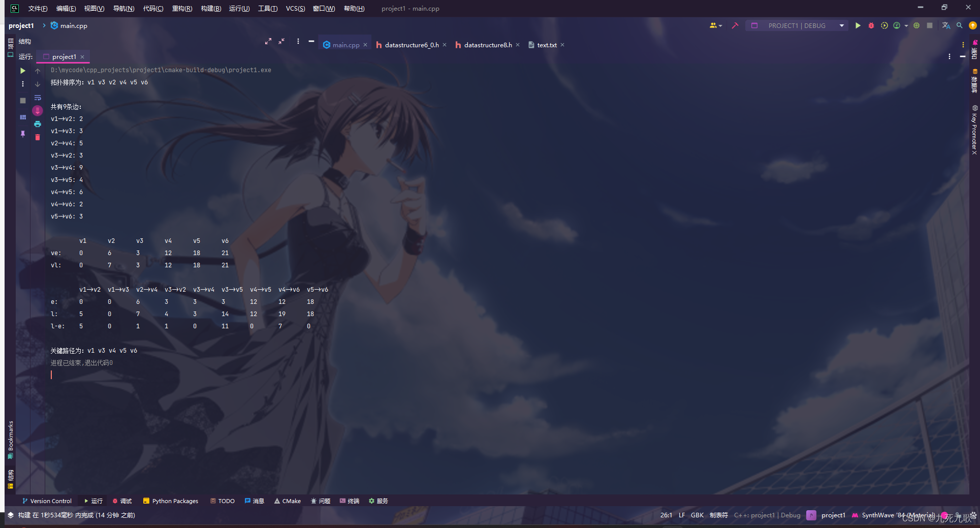
Task: Open the Python Packages tool window
Action: 171,501
